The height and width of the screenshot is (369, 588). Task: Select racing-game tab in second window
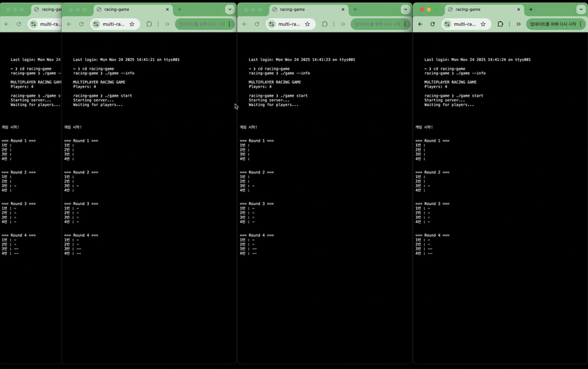point(133,9)
